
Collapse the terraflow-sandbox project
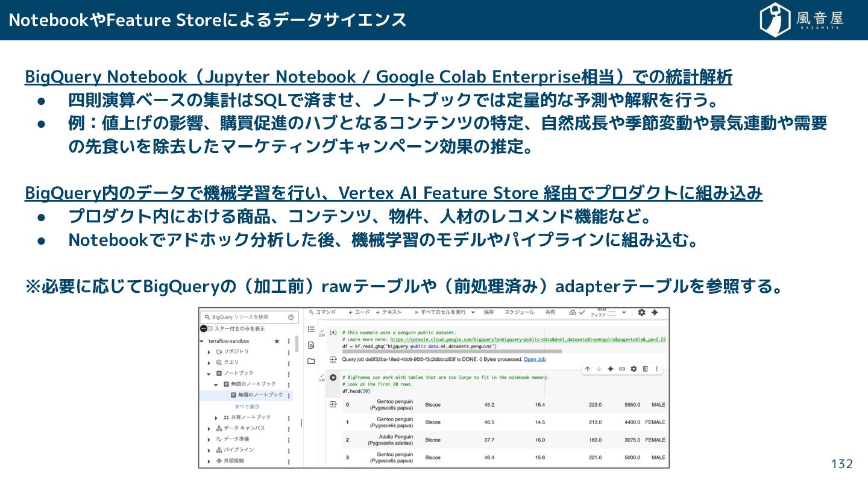202,341
